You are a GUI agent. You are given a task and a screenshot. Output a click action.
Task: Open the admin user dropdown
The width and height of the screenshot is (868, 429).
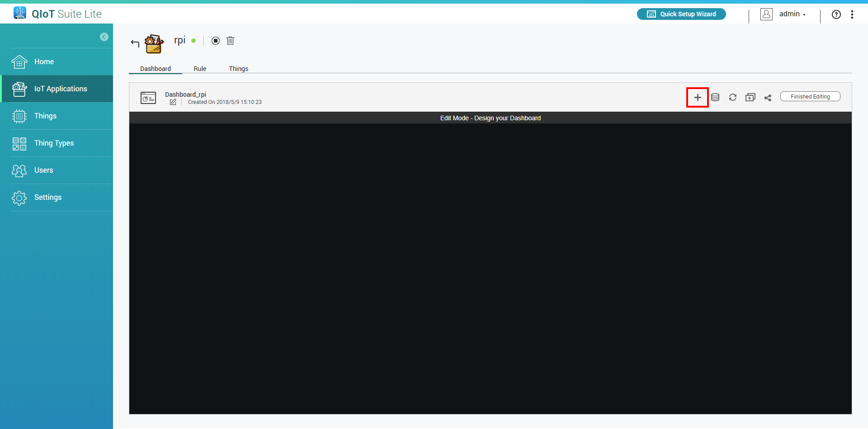click(x=792, y=14)
